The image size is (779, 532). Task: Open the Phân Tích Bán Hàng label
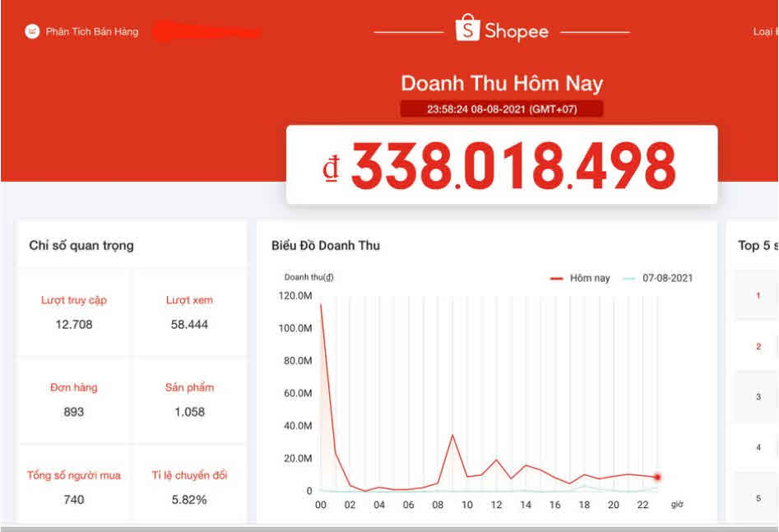click(x=92, y=32)
